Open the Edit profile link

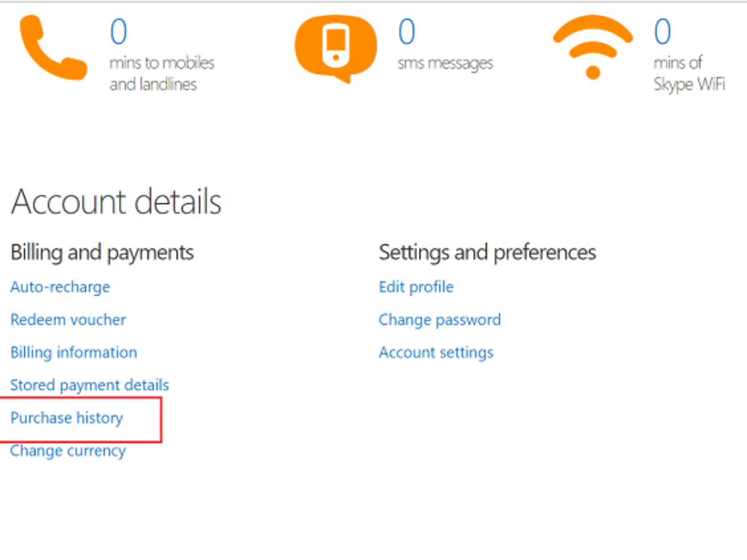pyautogui.click(x=416, y=287)
